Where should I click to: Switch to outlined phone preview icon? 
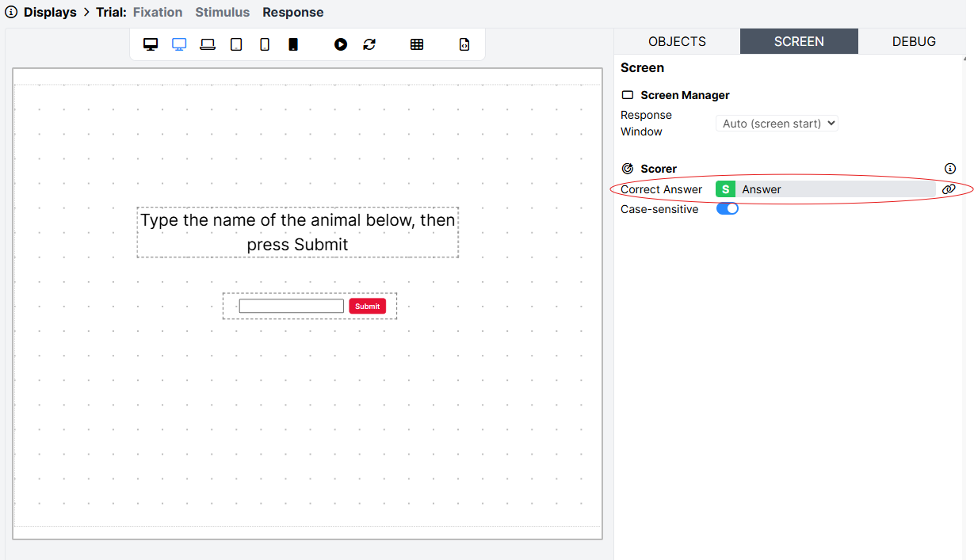tap(265, 44)
